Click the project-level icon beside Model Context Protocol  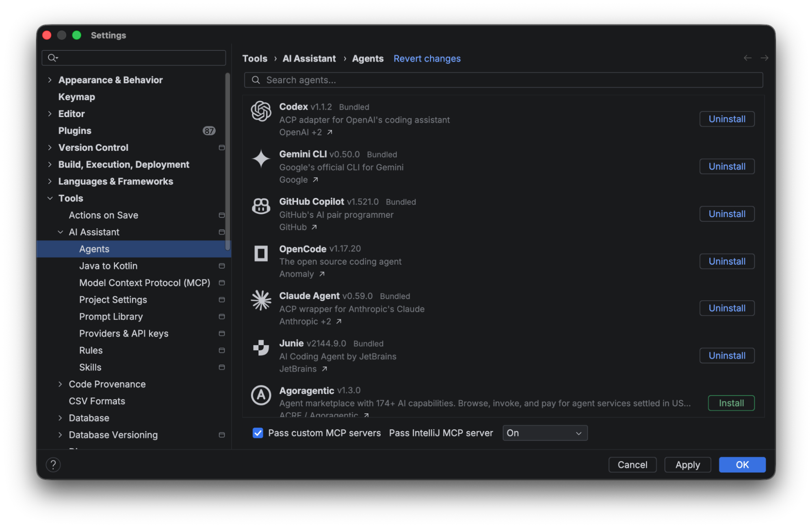pyautogui.click(x=222, y=282)
